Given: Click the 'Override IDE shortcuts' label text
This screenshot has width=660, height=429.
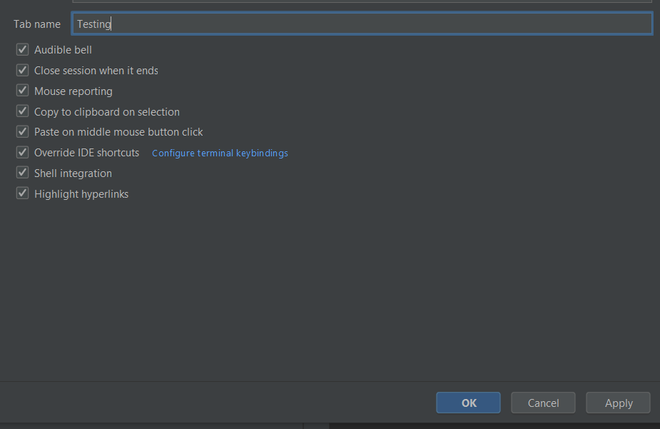Looking at the screenshot, I should coord(87,153).
